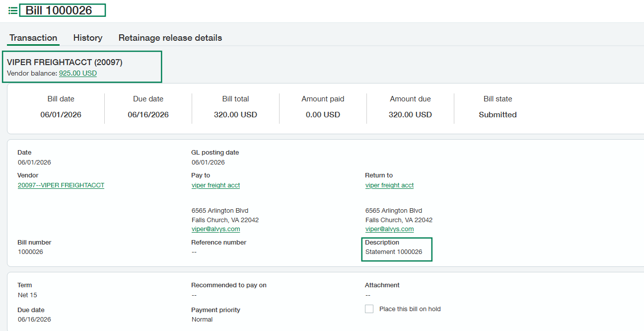Click Description text Statement 1000026
Viewport: 644px width, 331px height.
coord(394,252)
